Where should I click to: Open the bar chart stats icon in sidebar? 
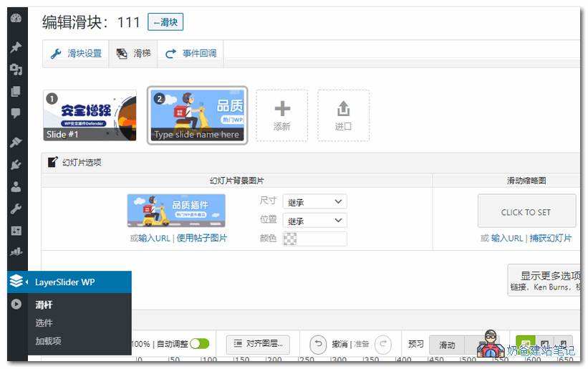coord(16,252)
